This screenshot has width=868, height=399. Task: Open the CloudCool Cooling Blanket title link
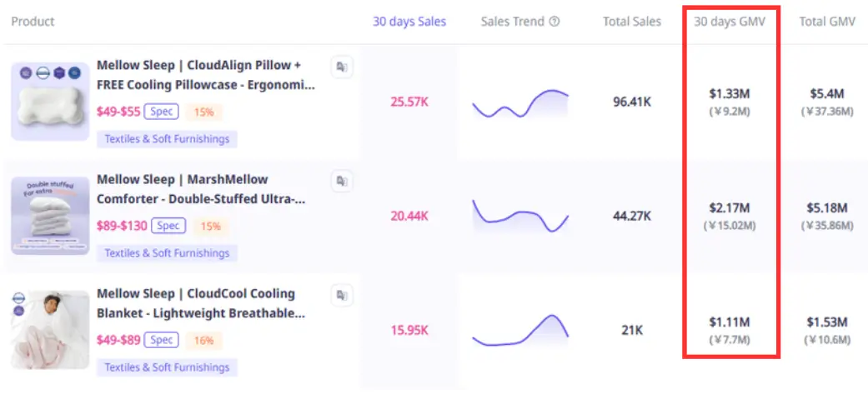200,303
